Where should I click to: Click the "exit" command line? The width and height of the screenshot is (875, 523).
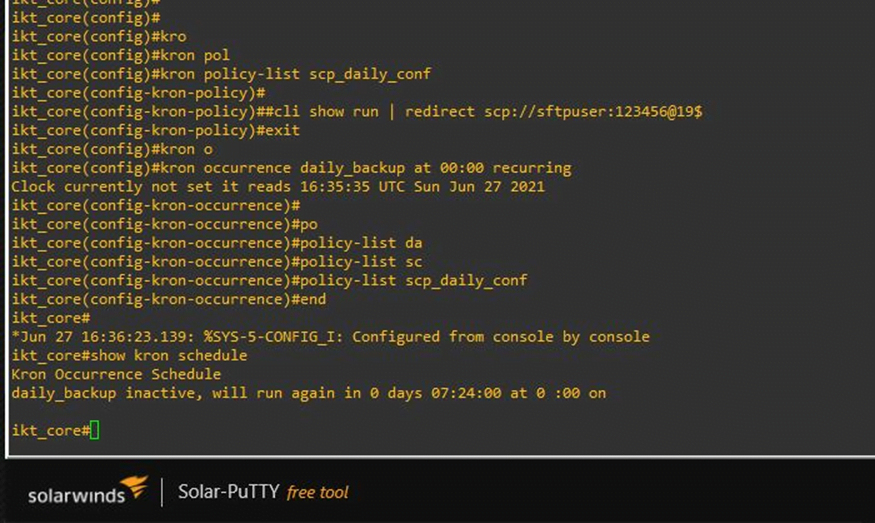pyautogui.click(x=155, y=130)
